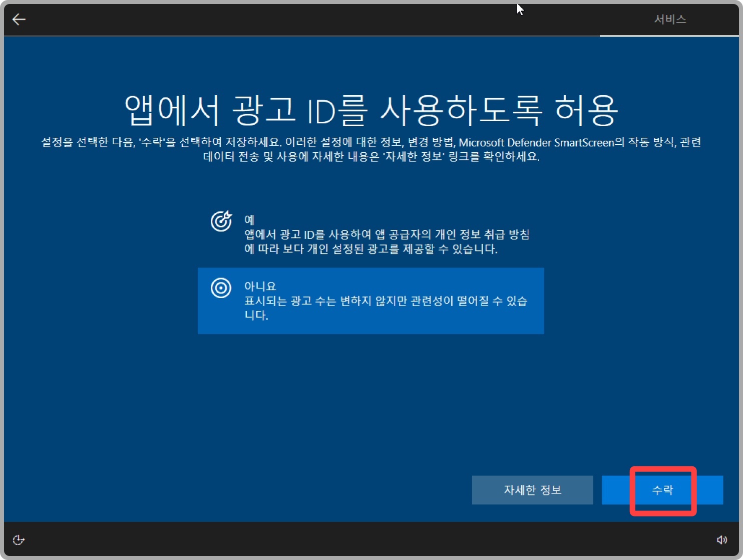Click the bullseye icon next to 아니요
743x560 pixels.
coord(221,288)
